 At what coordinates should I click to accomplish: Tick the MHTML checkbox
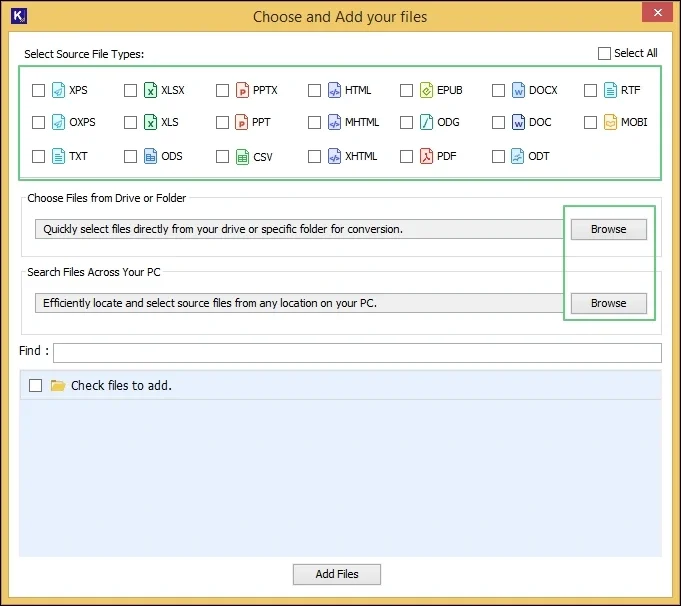point(314,123)
